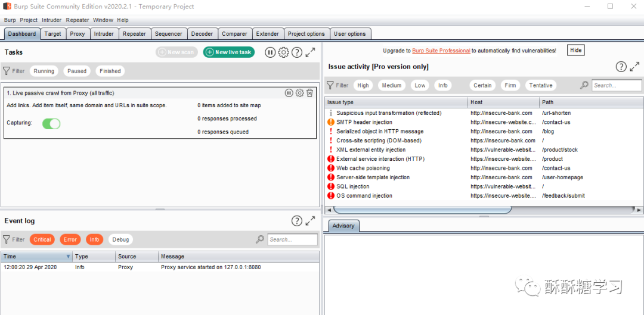
Task: Click the info icon for Suspicious input transformation
Action: [330, 113]
